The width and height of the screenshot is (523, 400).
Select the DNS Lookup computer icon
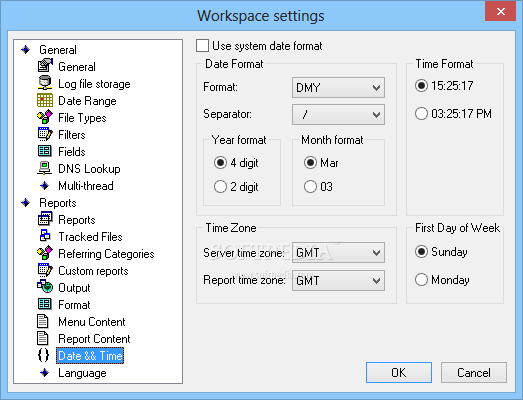click(45, 168)
